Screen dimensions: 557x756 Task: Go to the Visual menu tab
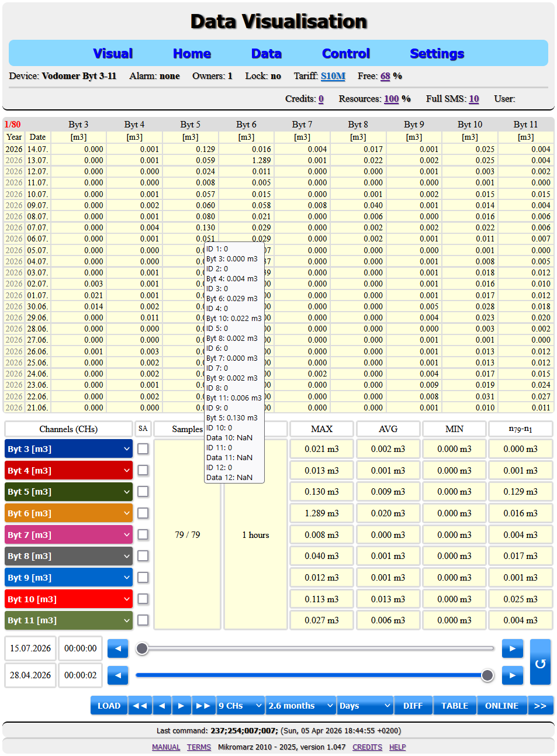pyautogui.click(x=113, y=53)
